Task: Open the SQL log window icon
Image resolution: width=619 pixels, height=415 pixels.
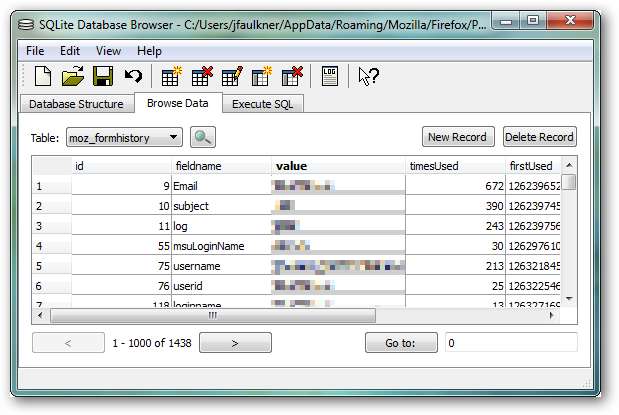Action: (330, 76)
